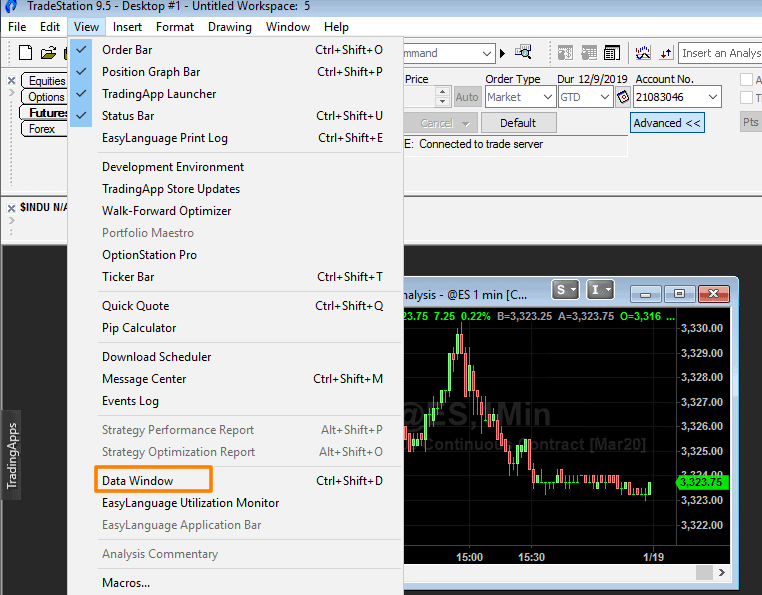This screenshot has width=762, height=595.
Task: Click chart horizontal scrollbar right arrow
Action: pyautogui.click(x=722, y=573)
